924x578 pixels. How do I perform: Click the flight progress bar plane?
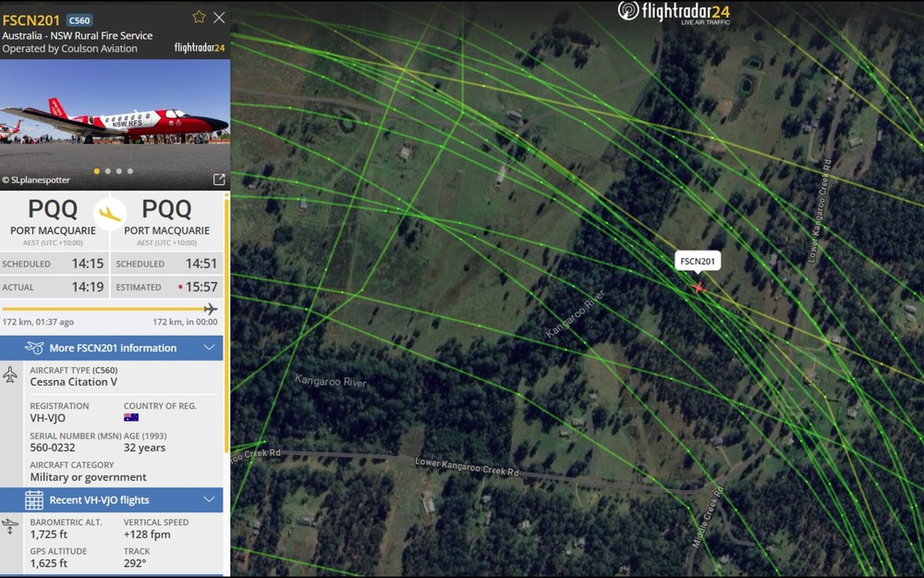(211, 309)
